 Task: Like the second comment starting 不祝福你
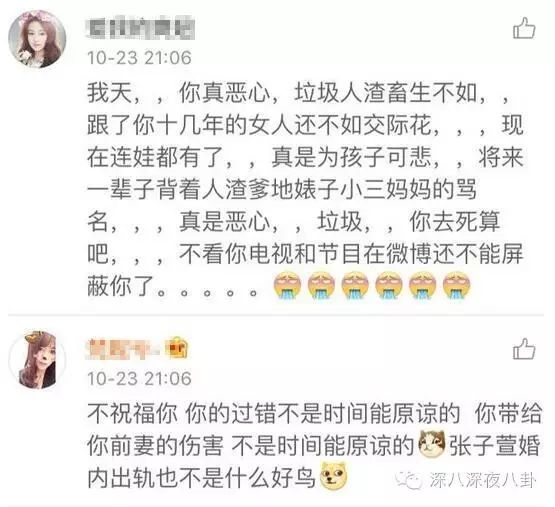click(524, 348)
